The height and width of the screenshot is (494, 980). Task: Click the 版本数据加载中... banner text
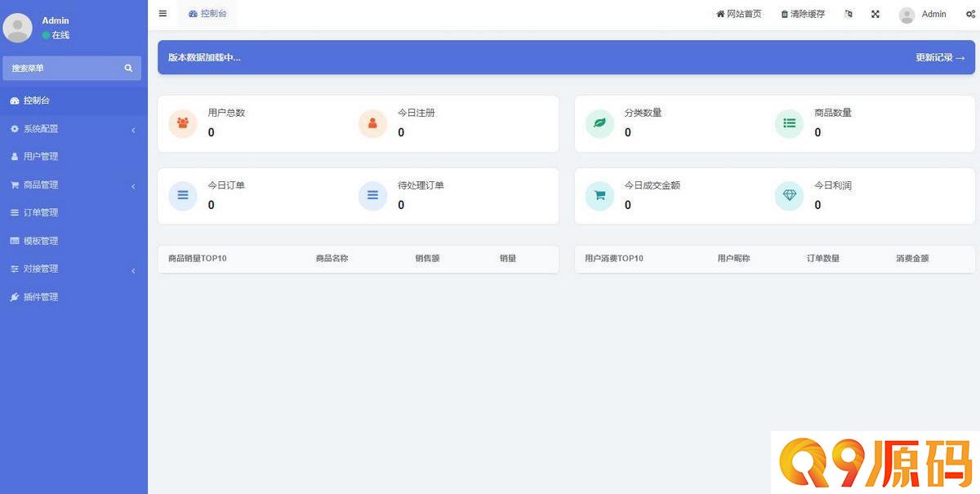(x=204, y=58)
